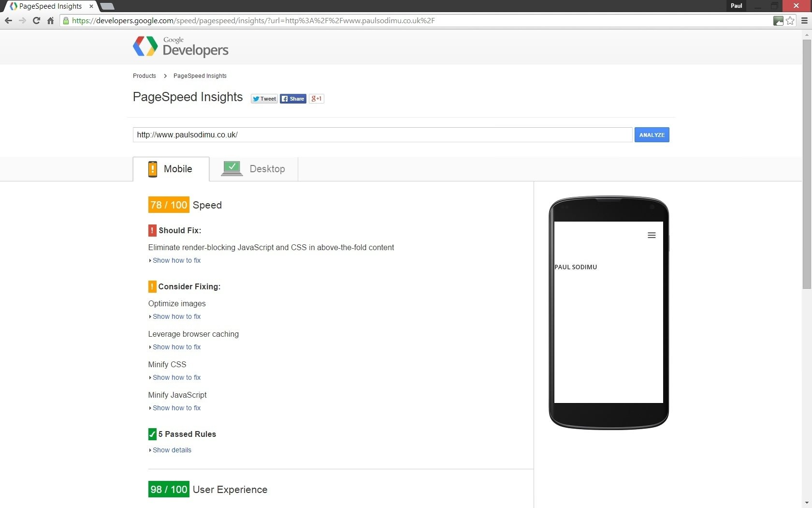This screenshot has width=812, height=508.
Task: Minimize the browser window
Action: point(757,6)
